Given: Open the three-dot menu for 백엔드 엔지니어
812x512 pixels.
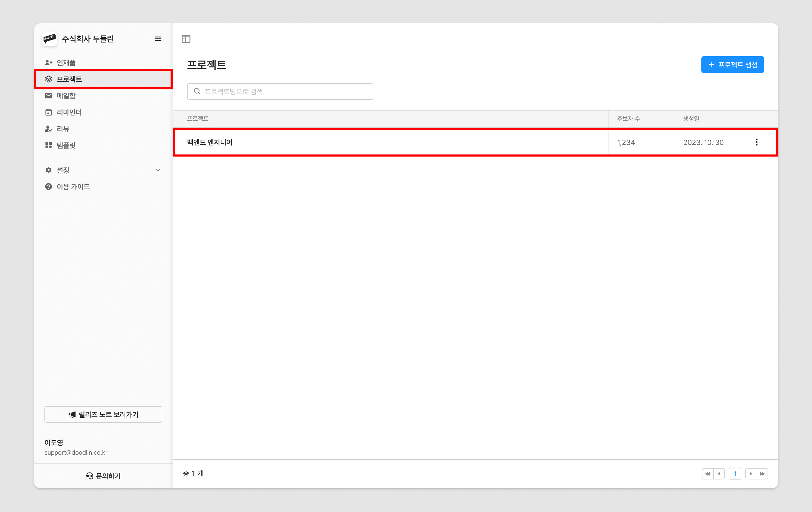Looking at the screenshot, I should tap(756, 142).
